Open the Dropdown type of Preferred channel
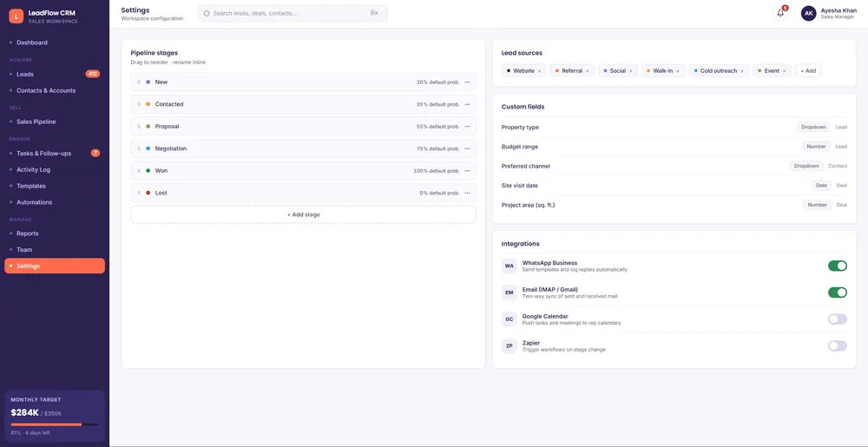Screen dimensions: 868x447 coord(806,166)
